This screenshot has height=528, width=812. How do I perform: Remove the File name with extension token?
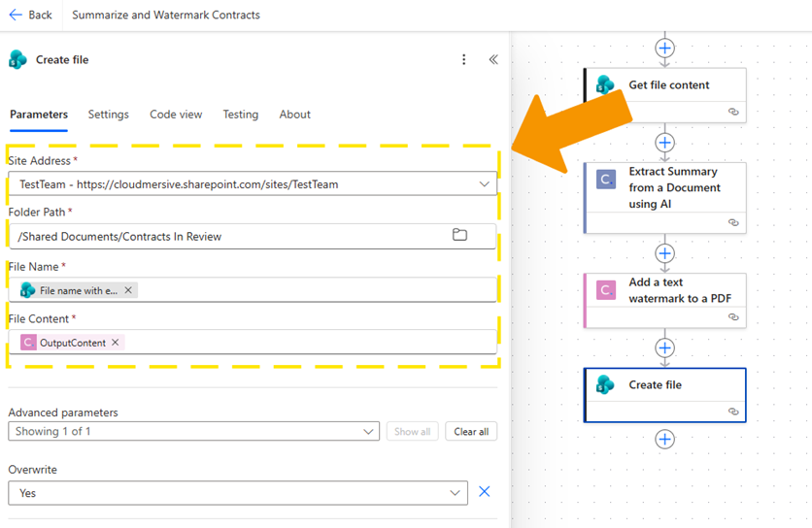[x=128, y=290]
